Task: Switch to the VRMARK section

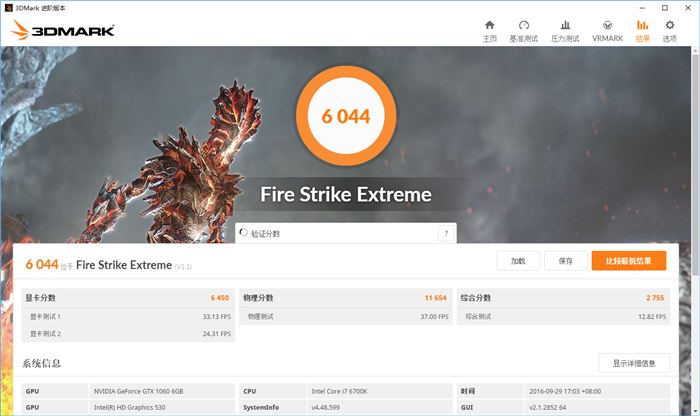Action: tap(607, 30)
